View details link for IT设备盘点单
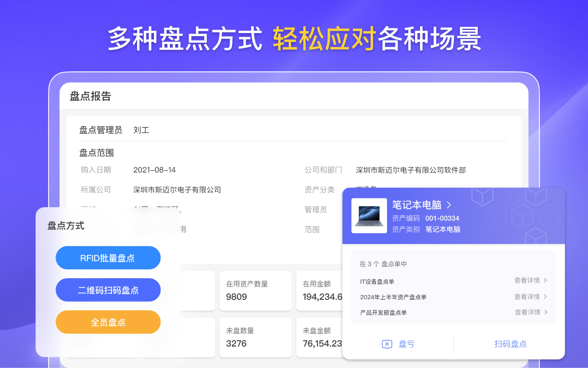The height and width of the screenshot is (368, 588). [527, 280]
